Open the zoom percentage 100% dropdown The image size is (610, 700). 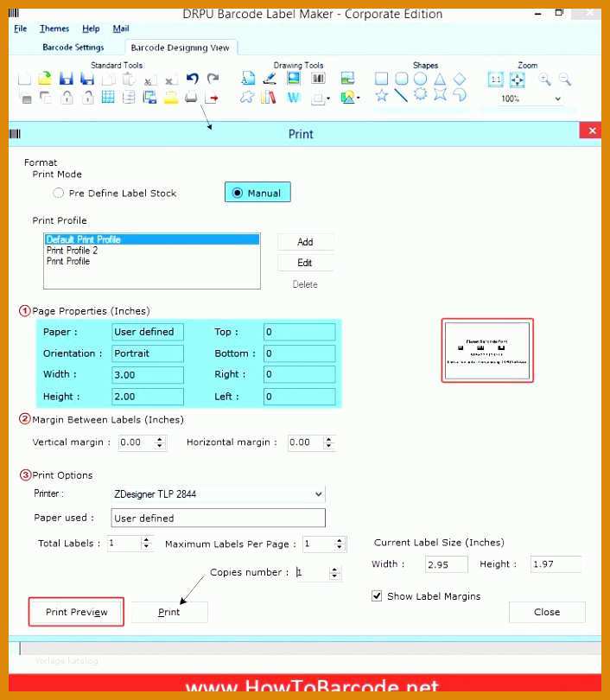558,99
